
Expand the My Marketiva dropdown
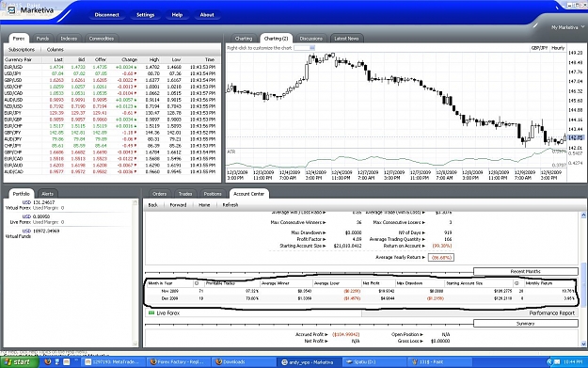(567, 27)
